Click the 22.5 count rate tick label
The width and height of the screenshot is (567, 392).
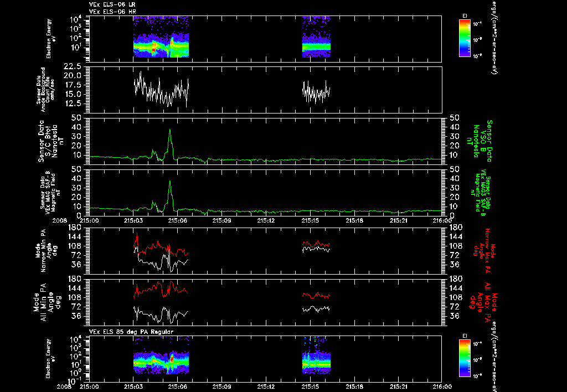(x=73, y=66)
